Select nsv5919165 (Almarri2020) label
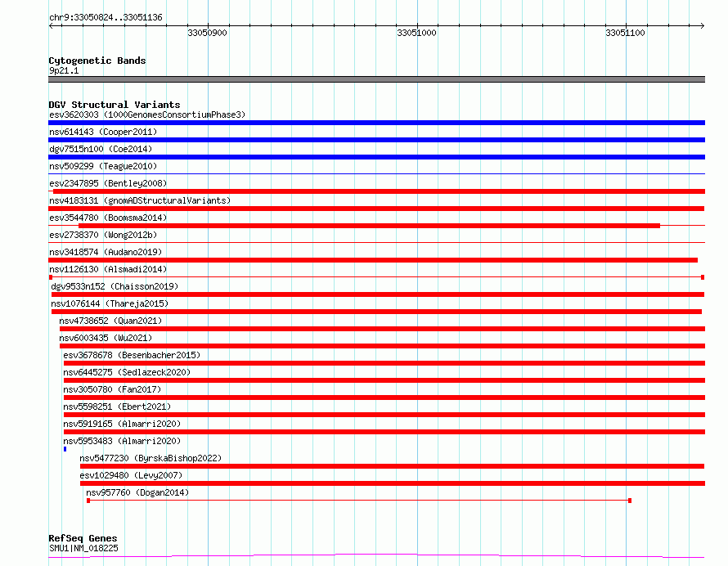Image resolution: width=728 pixels, height=566 pixels. tap(122, 424)
